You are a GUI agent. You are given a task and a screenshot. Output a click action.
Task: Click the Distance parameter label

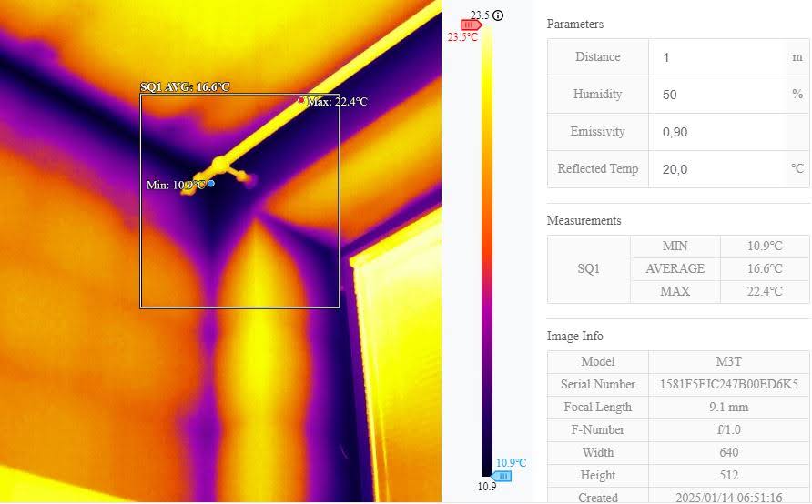(x=597, y=57)
